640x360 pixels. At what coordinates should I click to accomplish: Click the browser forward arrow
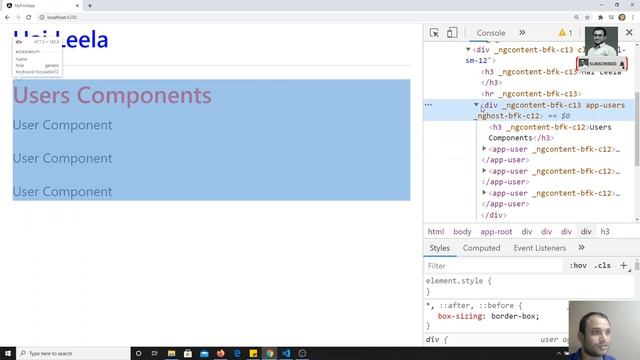click(x=18, y=17)
